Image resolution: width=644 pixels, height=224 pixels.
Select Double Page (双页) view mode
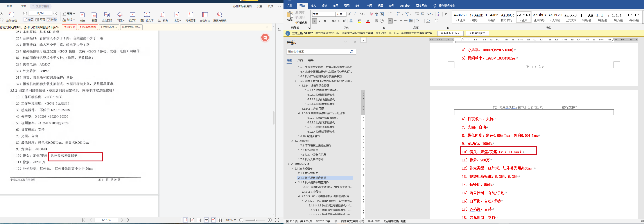(x=40, y=20)
